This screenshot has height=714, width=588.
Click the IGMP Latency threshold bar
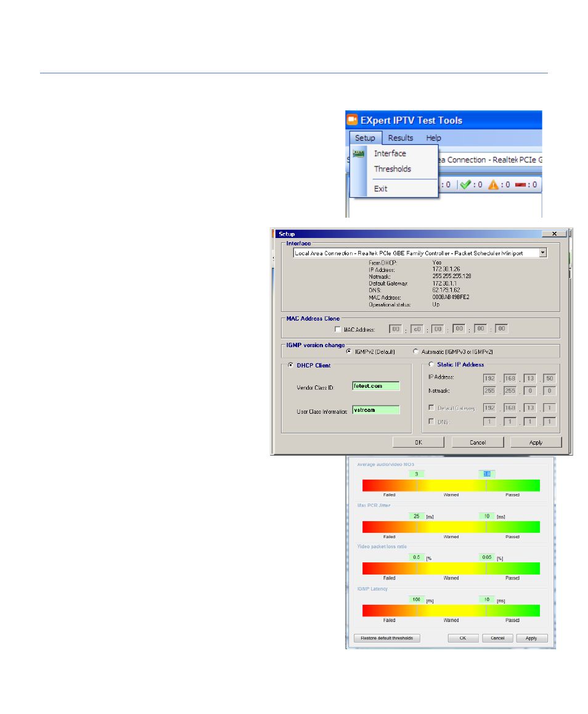tap(451, 610)
